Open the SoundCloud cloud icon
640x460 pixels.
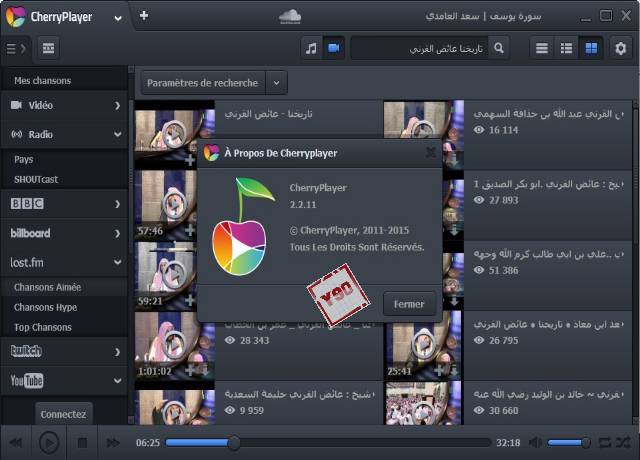(290, 16)
